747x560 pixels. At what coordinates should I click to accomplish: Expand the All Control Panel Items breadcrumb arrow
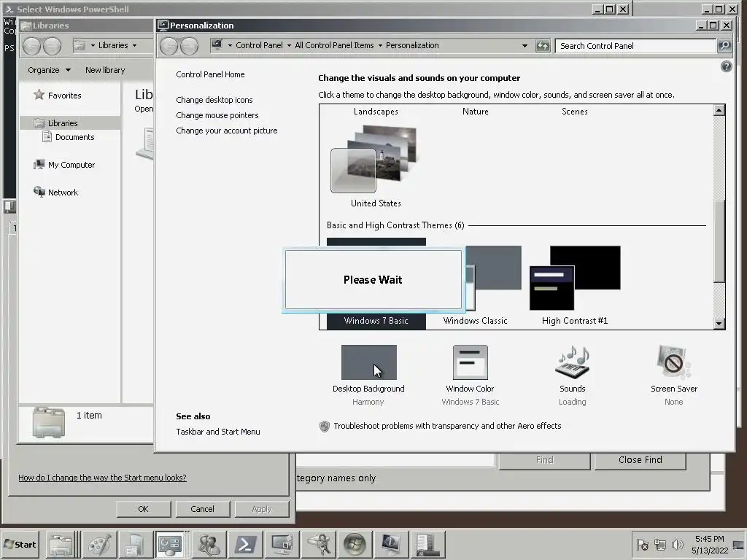380,46
